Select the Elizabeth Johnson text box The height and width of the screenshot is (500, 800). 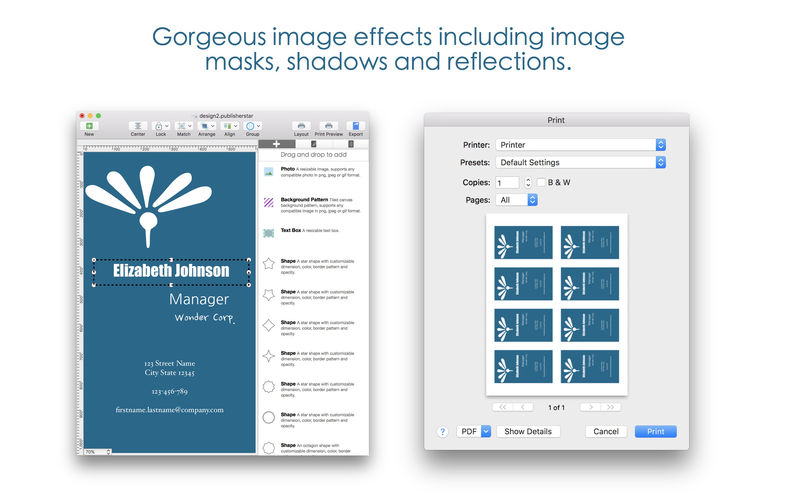pos(171,272)
